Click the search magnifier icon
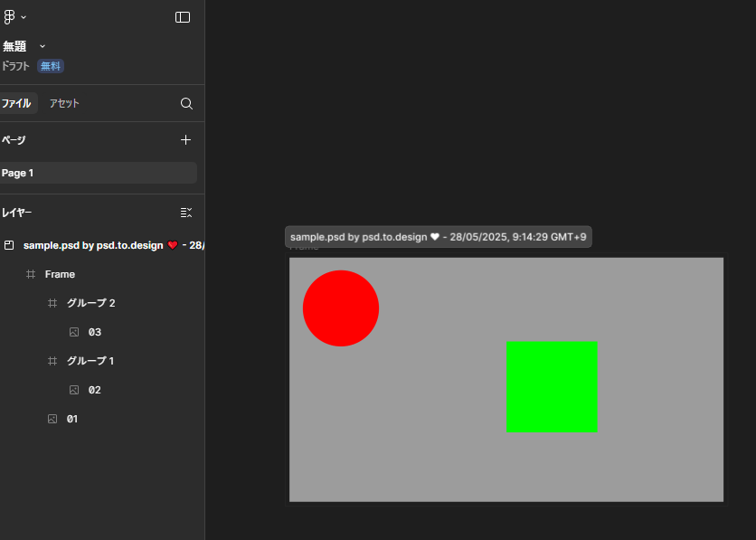The width and height of the screenshot is (756, 540). click(186, 104)
